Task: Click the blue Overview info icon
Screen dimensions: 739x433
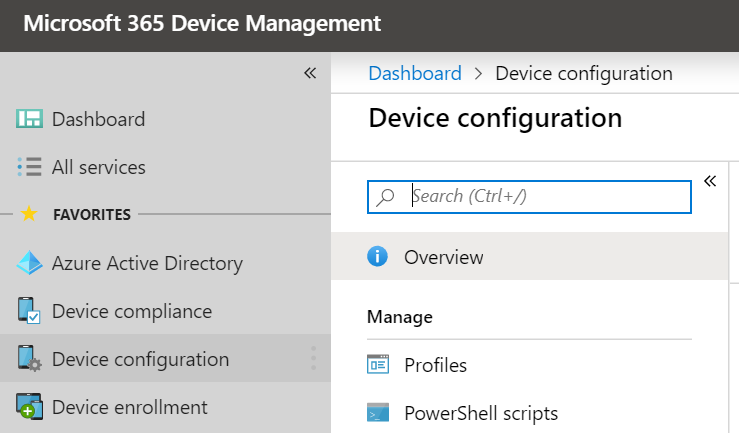Action: click(378, 257)
